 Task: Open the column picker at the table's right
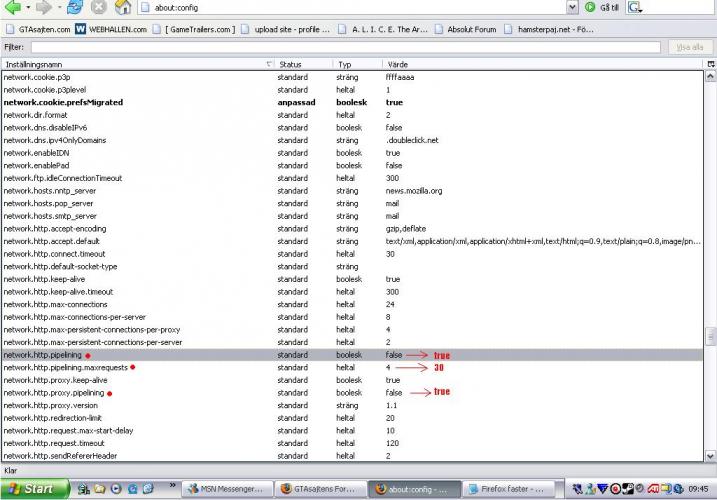pyautogui.click(x=710, y=64)
